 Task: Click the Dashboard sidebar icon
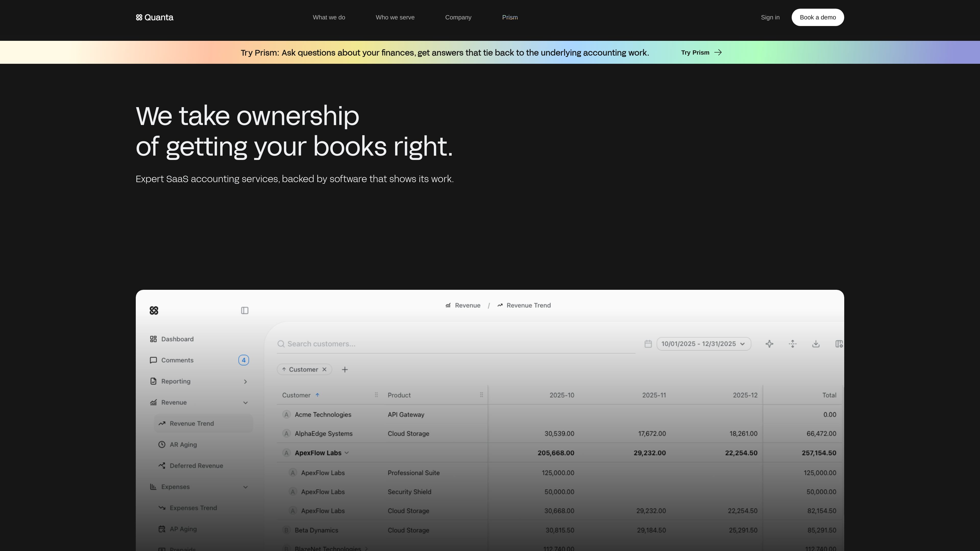tap(153, 339)
